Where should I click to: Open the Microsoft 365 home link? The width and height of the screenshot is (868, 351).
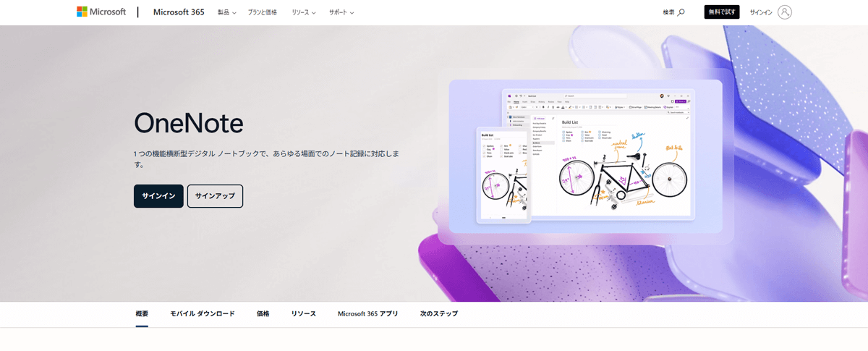pyautogui.click(x=179, y=12)
